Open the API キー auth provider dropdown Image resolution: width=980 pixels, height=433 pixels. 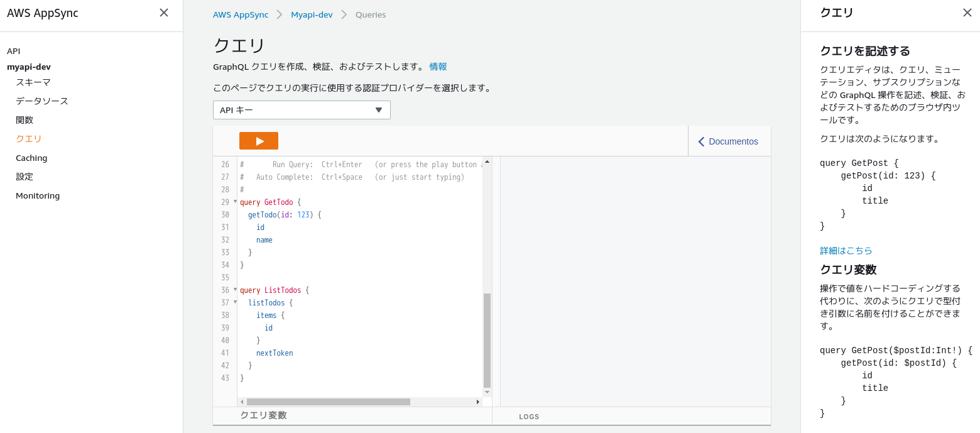click(302, 110)
